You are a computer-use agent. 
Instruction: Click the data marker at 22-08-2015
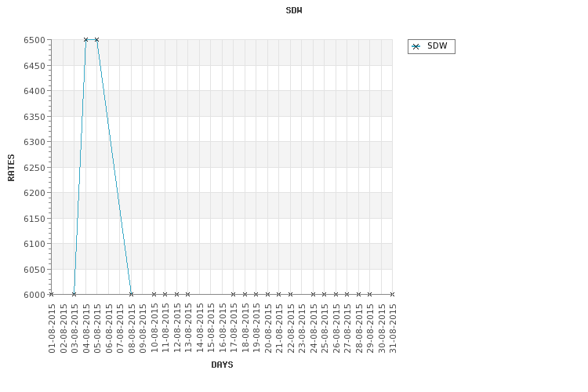click(290, 294)
